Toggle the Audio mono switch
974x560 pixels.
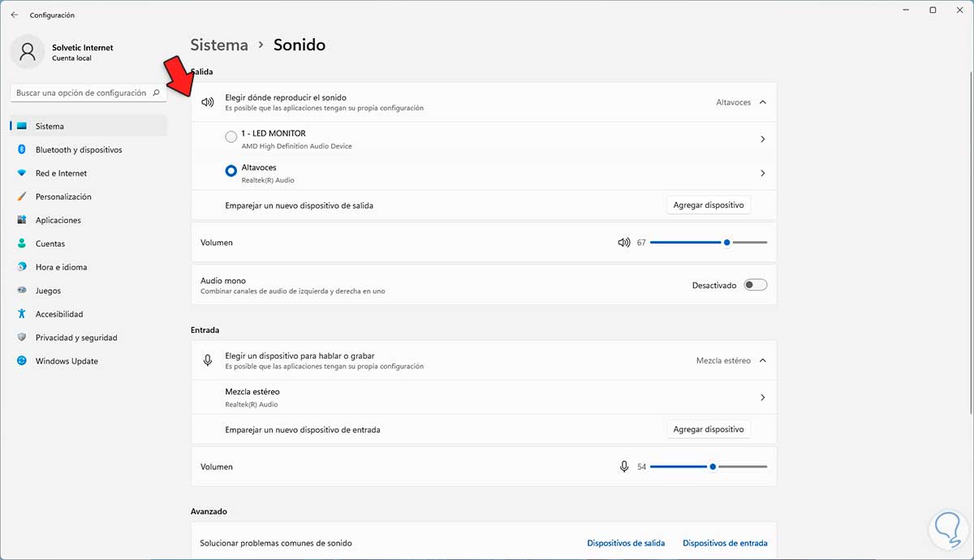(755, 285)
